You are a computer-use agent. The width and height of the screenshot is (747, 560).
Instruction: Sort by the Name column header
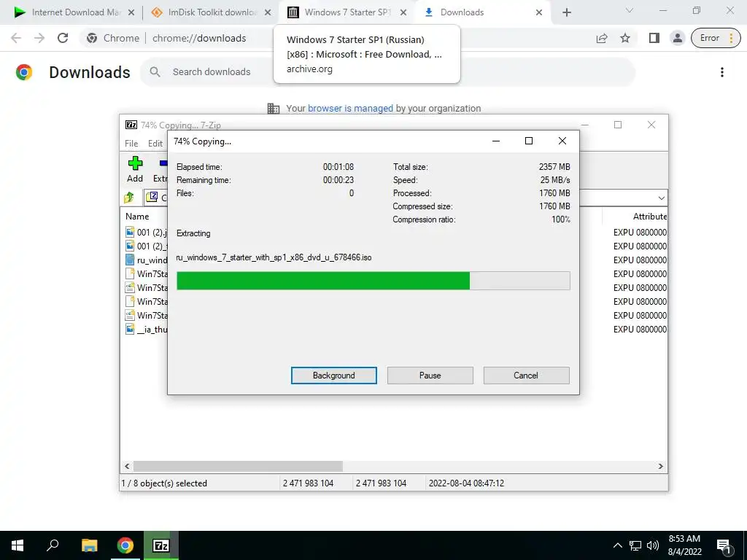tap(137, 216)
